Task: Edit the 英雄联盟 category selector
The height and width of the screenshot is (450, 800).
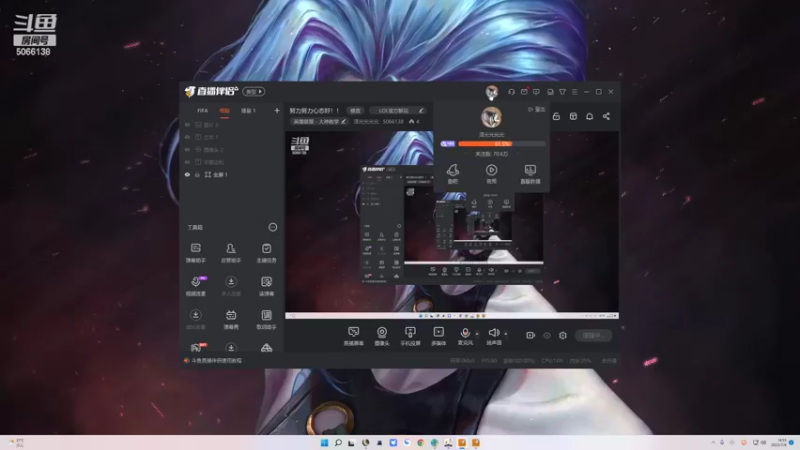Action: coord(319,121)
